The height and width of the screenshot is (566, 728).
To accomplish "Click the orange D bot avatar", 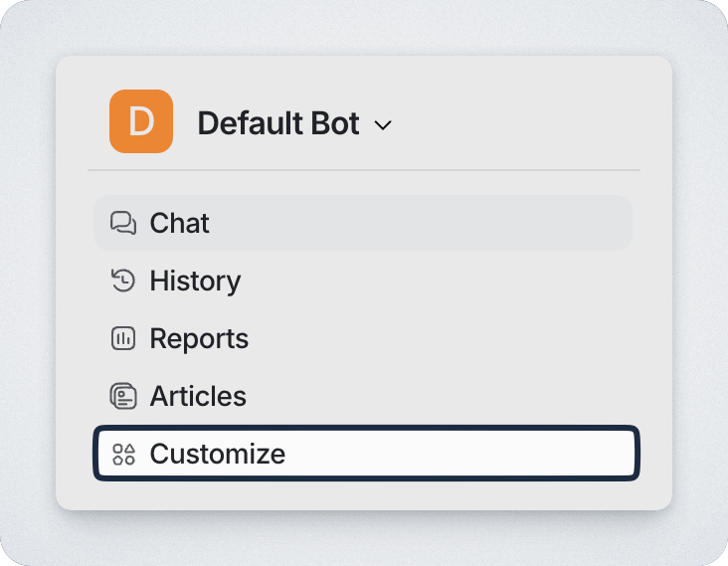I will [x=141, y=121].
